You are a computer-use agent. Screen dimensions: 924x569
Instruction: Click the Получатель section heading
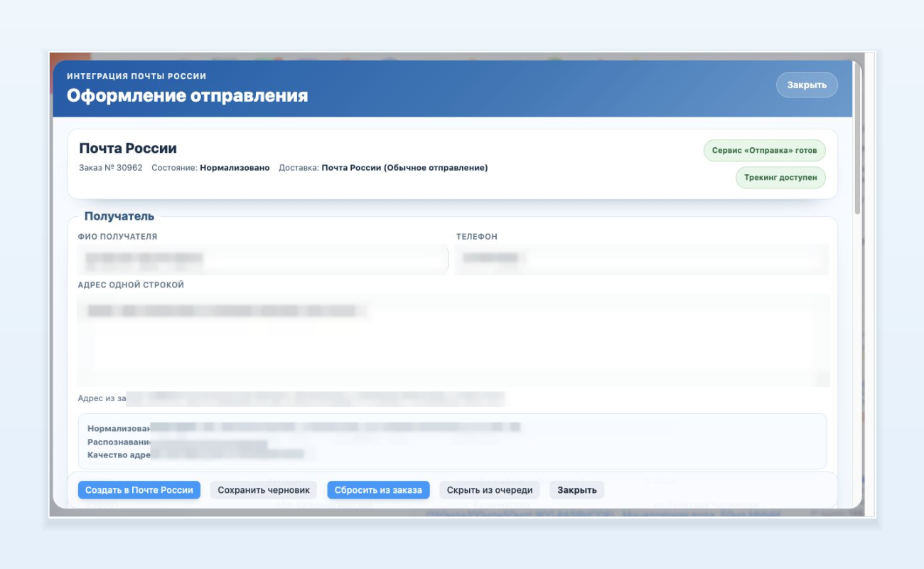[119, 216]
